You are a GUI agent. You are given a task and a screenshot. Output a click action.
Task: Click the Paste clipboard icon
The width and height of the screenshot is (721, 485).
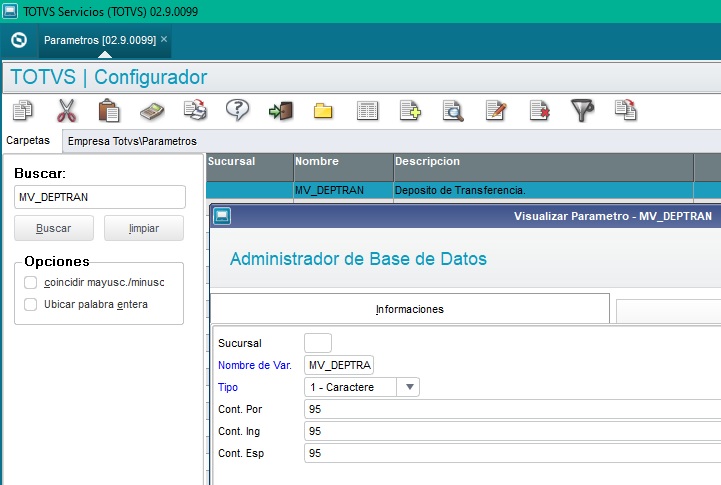point(109,111)
